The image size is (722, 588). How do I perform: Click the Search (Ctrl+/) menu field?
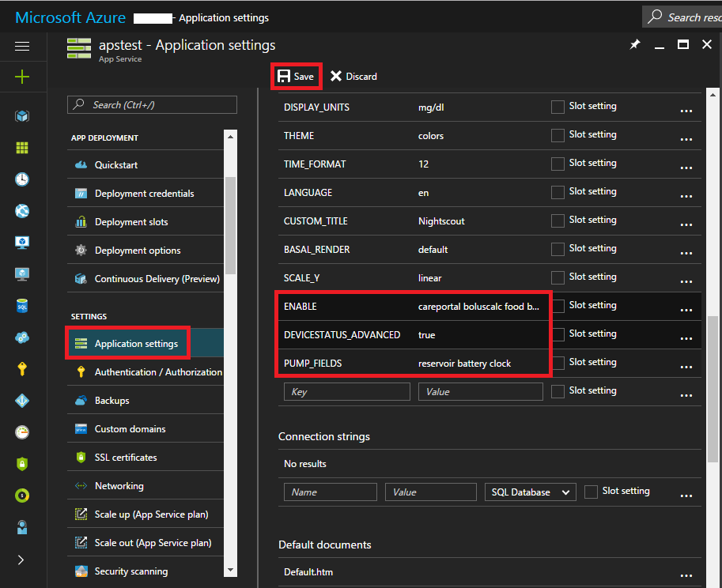point(152,105)
